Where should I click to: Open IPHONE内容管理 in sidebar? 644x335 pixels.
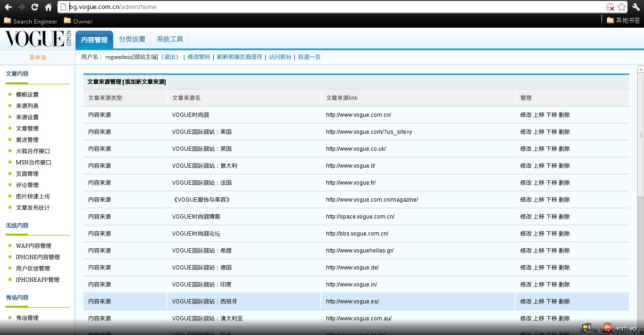pyautogui.click(x=38, y=257)
